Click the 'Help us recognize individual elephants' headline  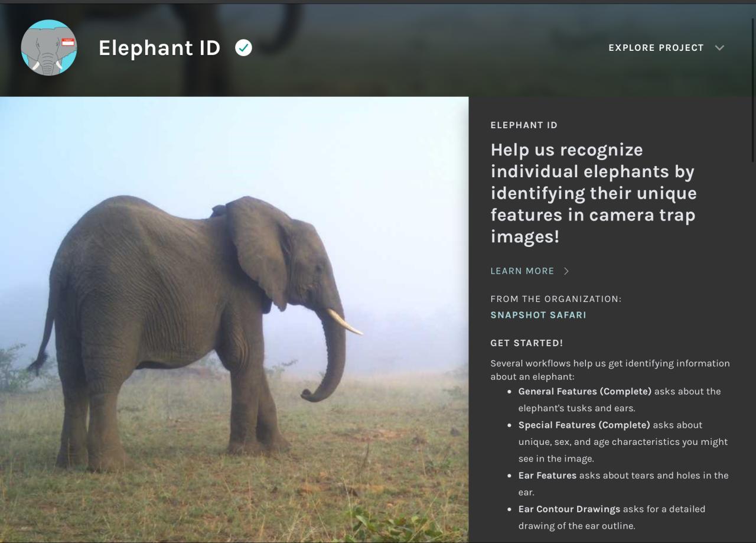594,193
